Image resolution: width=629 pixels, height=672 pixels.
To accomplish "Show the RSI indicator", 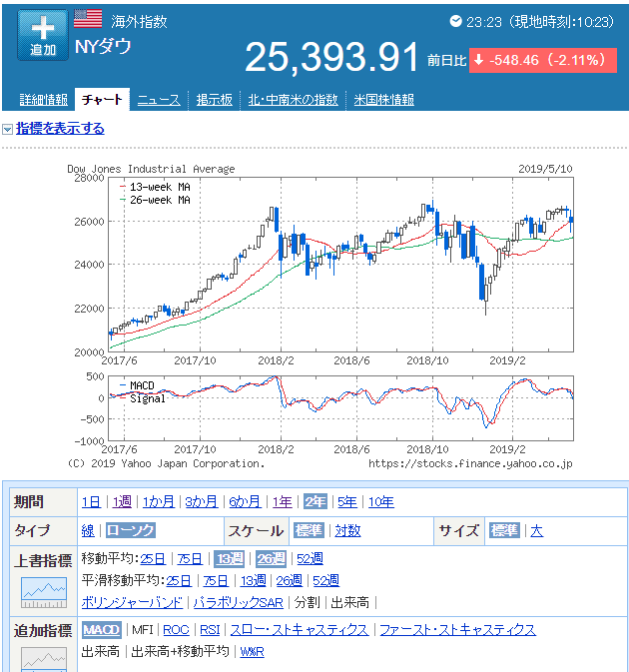I will click(x=210, y=630).
